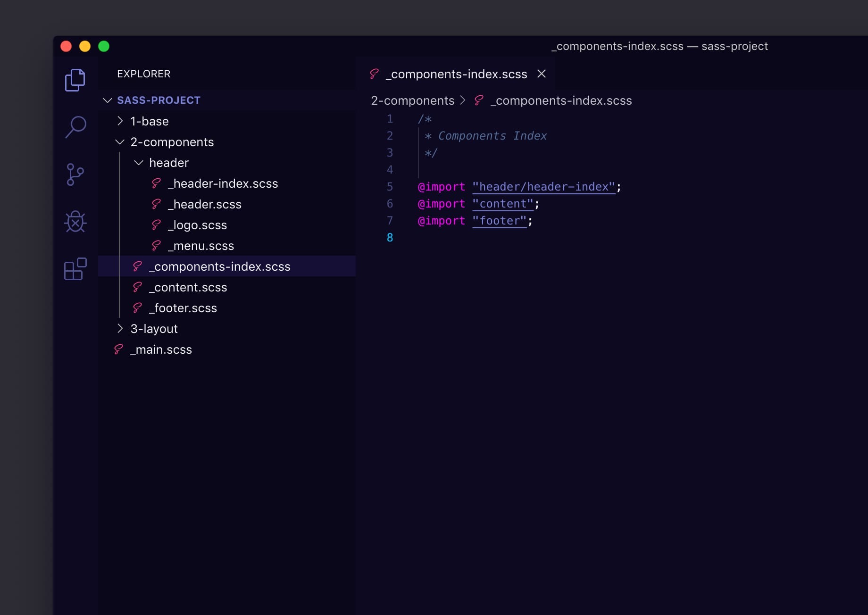Select _menu.scss in the explorer
868x615 pixels.
tap(201, 246)
